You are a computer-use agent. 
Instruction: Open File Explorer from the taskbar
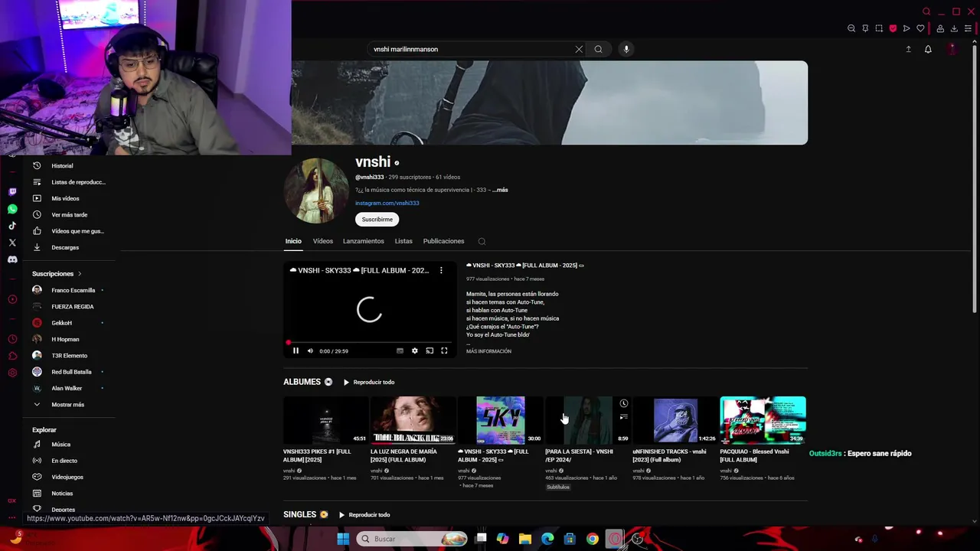(525, 539)
